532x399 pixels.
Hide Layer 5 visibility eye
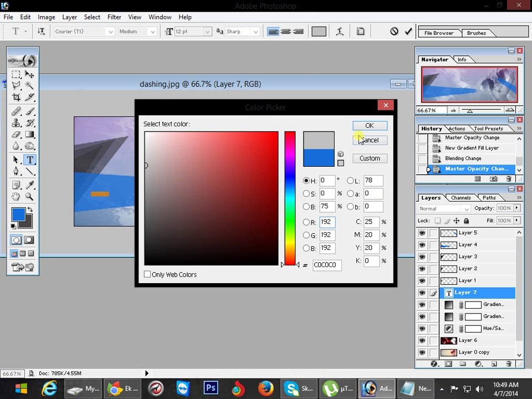[x=422, y=233]
